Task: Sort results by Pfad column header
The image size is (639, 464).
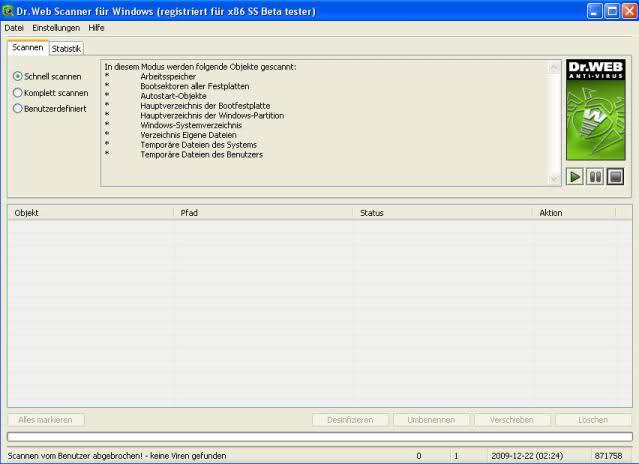Action: click(x=263, y=213)
